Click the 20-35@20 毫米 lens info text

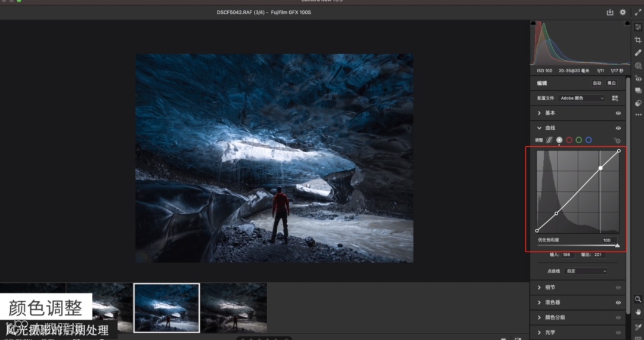(x=574, y=70)
